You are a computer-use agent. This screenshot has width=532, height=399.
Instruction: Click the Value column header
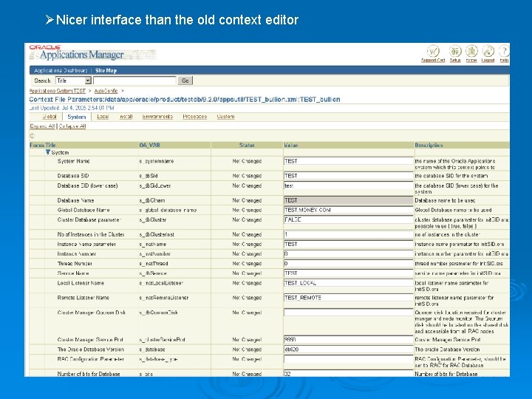pyautogui.click(x=291, y=146)
